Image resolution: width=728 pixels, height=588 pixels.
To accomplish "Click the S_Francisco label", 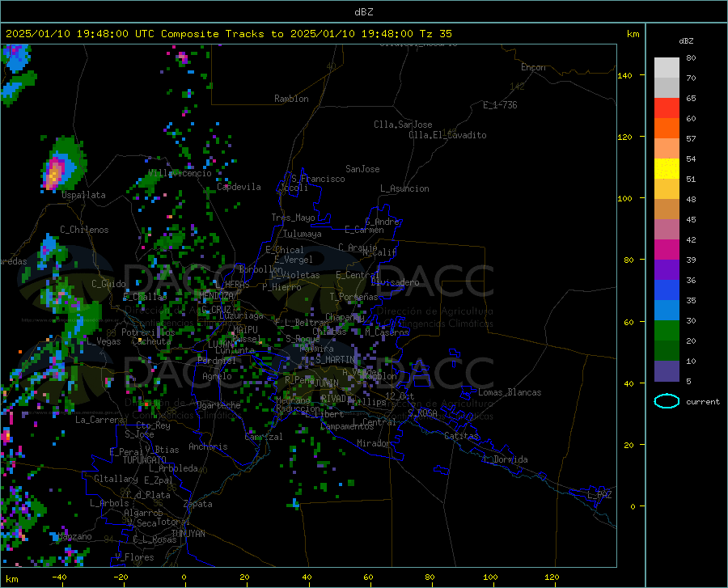I will pos(318,179).
